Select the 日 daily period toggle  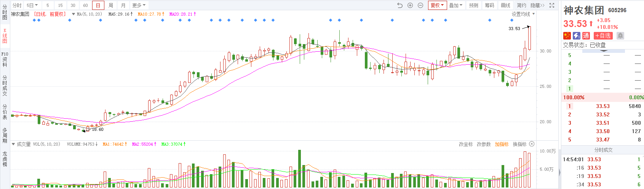click(x=98, y=5)
